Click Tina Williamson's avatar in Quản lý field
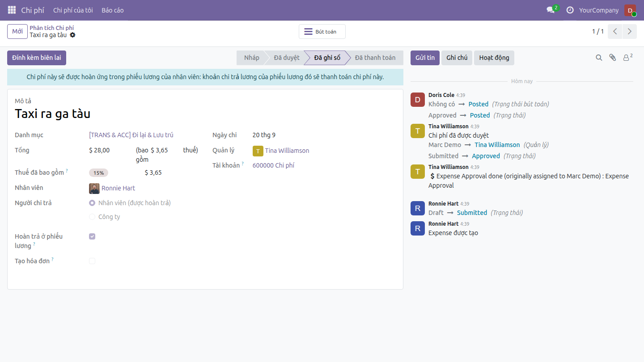Viewport: 644px width, 362px height. click(x=258, y=151)
